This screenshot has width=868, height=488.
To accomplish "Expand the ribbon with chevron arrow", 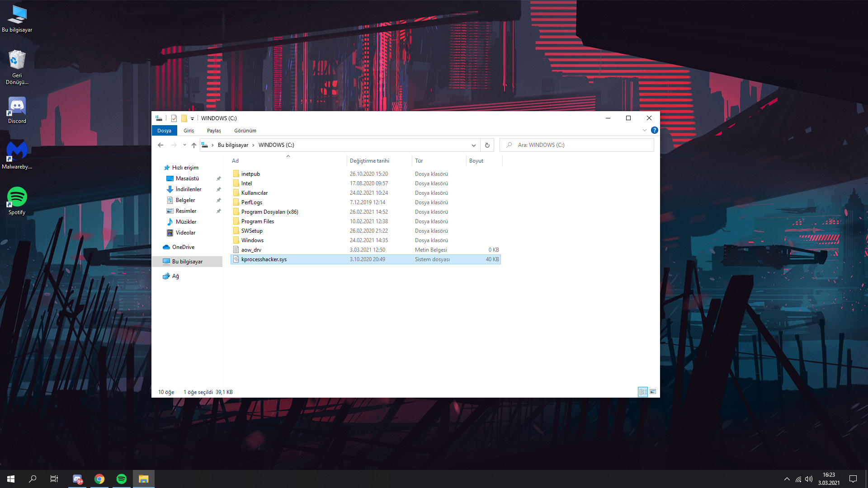I will pos(645,130).
